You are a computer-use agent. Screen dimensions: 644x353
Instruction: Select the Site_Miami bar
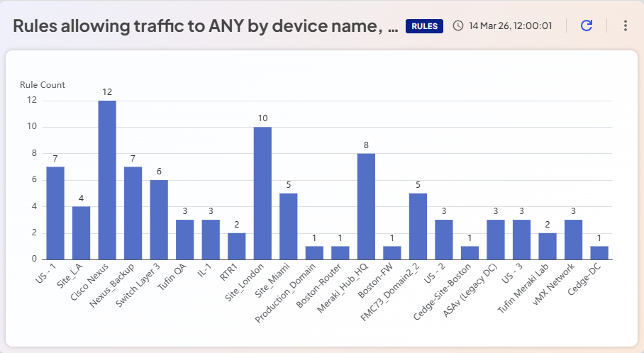[289, 227]
